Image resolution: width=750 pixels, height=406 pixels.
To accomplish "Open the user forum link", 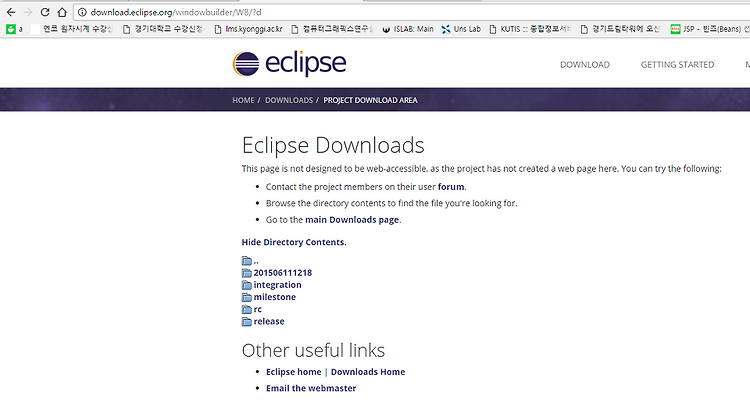I will [451, 187].
